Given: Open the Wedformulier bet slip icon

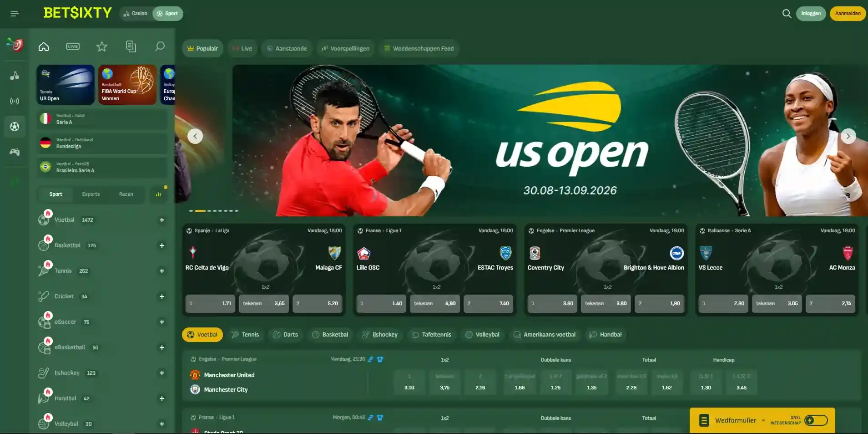Looking at the screenshot, I should coord(704,420).
